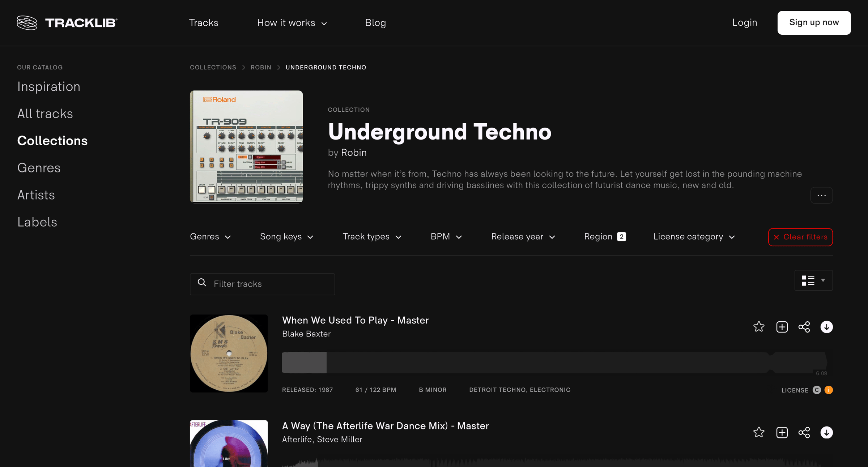This screenshot has height=467, width=868.
Task: Click the Blake Baxter vinyl artwork
Action: [229, 354]
